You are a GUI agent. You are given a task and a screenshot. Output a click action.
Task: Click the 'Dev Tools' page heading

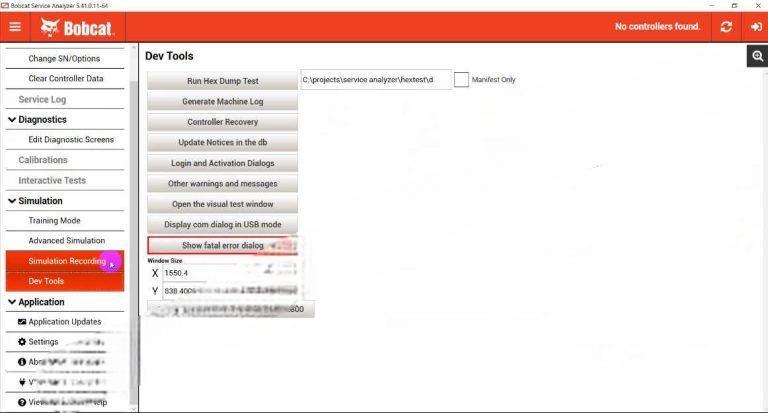click(x=169, y=56)
